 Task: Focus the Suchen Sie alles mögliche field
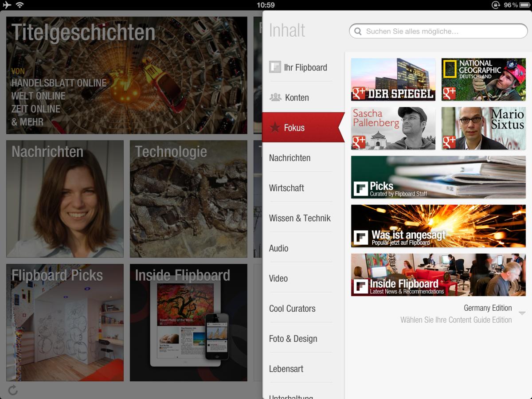[438, 31]
